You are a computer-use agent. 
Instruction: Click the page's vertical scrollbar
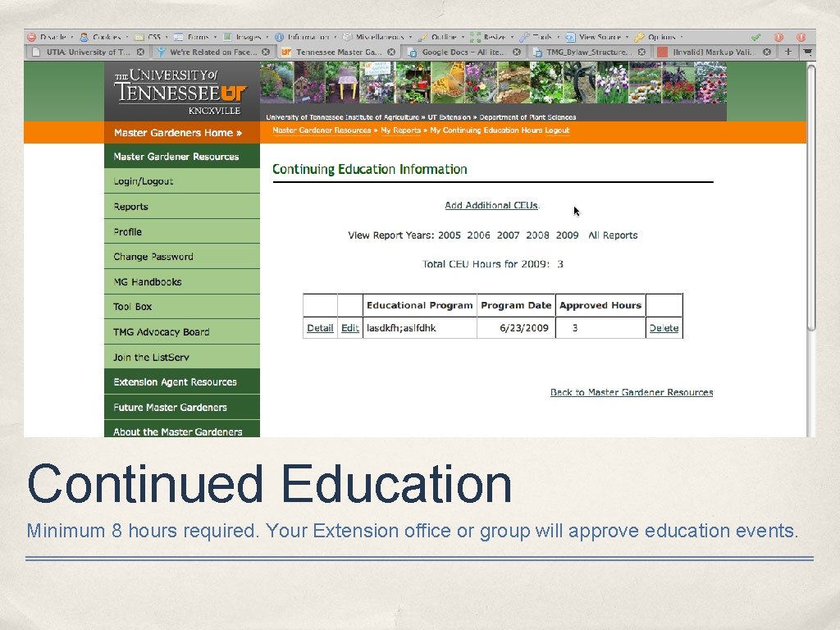click(811, 198)
